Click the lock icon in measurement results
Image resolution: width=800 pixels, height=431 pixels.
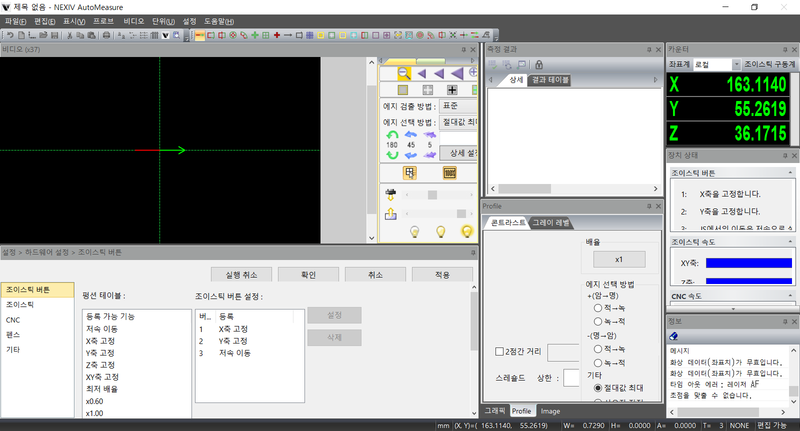tap(538, 64)
